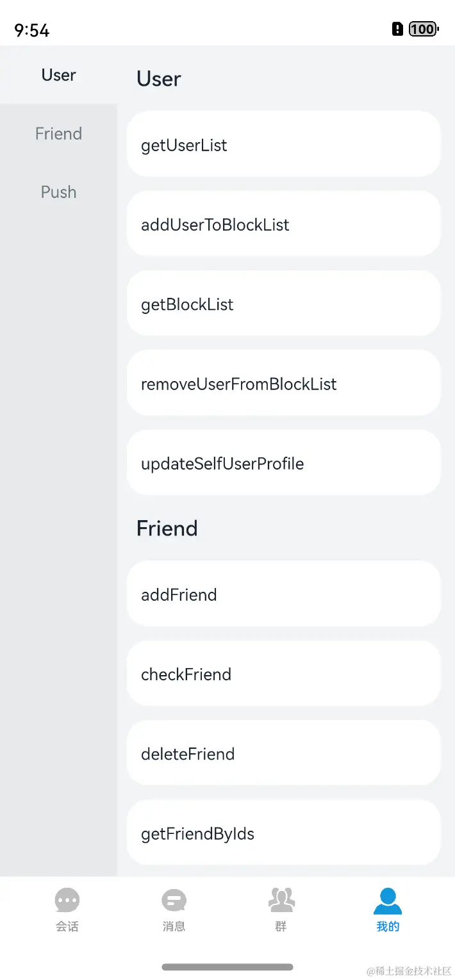Viewport: 455px width, 980px height.
Task: Tap the Friend section header
Action: [x=167, y=528]
